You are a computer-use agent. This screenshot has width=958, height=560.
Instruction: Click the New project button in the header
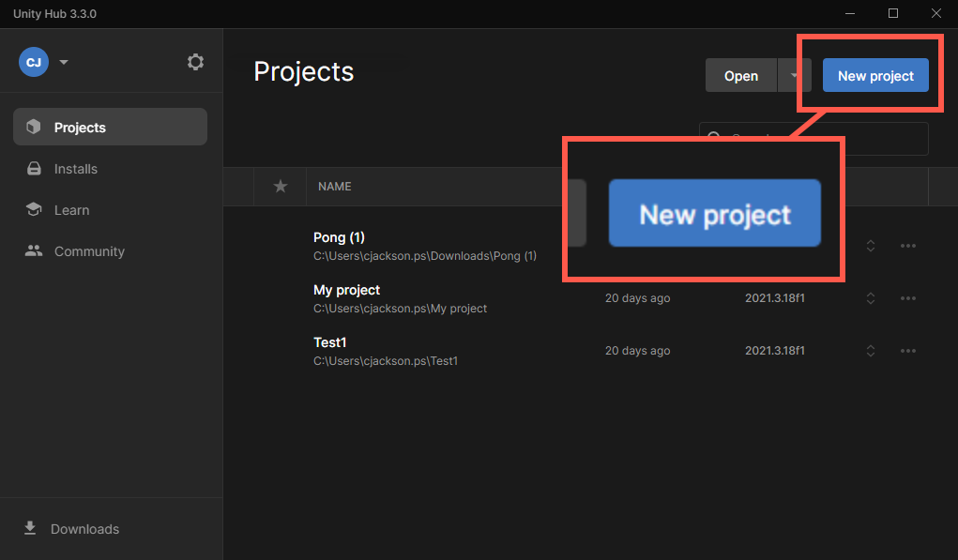pos(875,76)
